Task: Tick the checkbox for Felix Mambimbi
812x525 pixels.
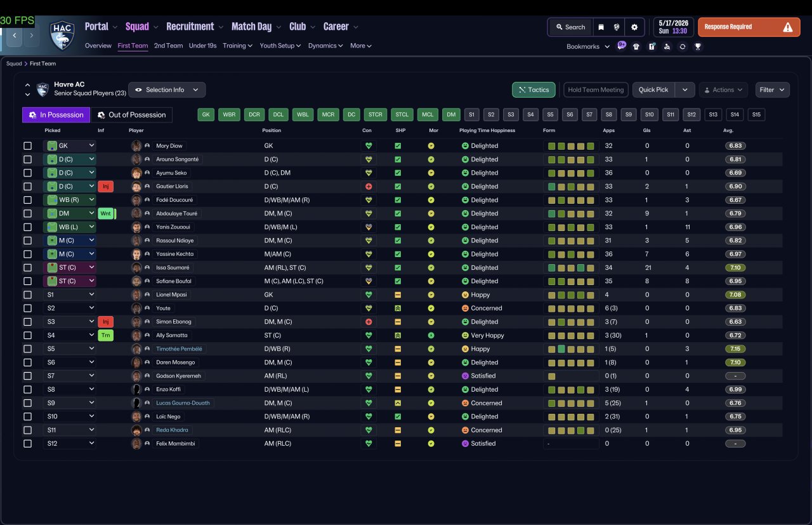Action: click(x=27, y=444)
